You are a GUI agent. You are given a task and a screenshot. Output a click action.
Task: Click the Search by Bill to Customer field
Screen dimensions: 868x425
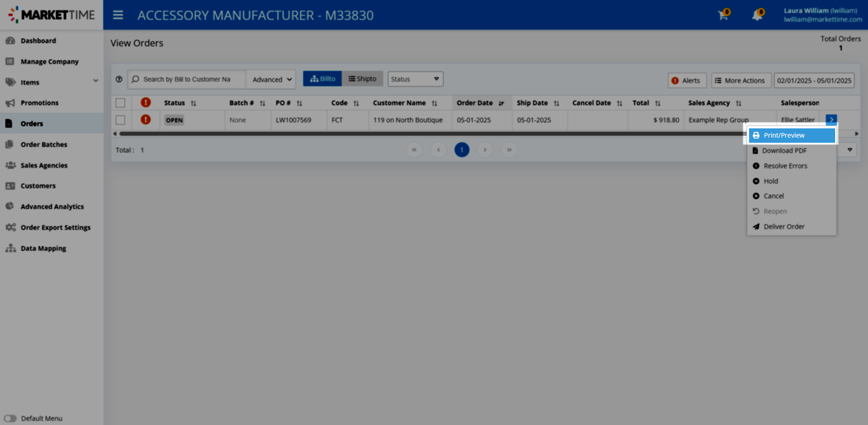187,79
